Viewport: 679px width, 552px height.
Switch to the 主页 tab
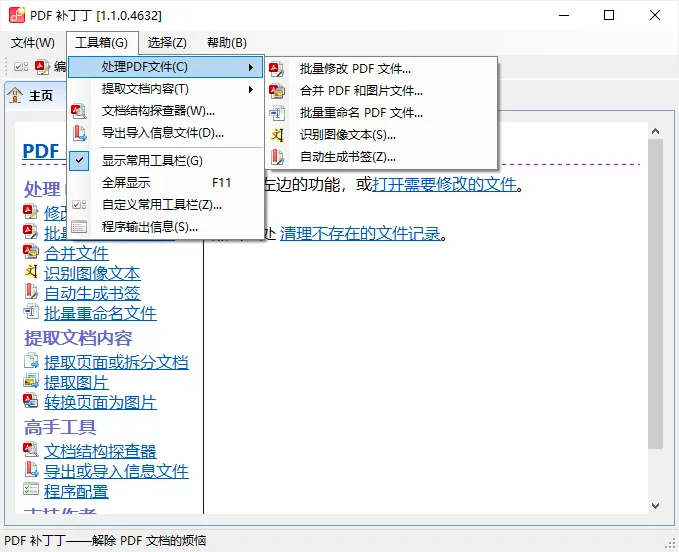click(x=35, y=95)
